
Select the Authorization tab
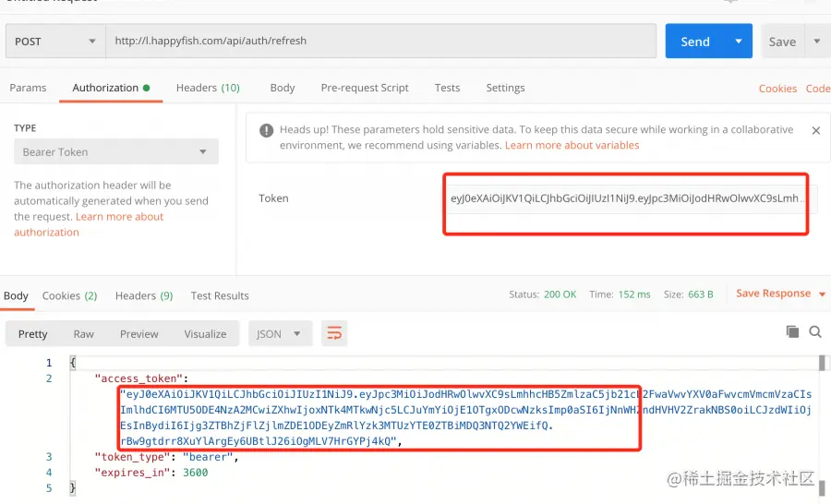click(x=111, y=88)
